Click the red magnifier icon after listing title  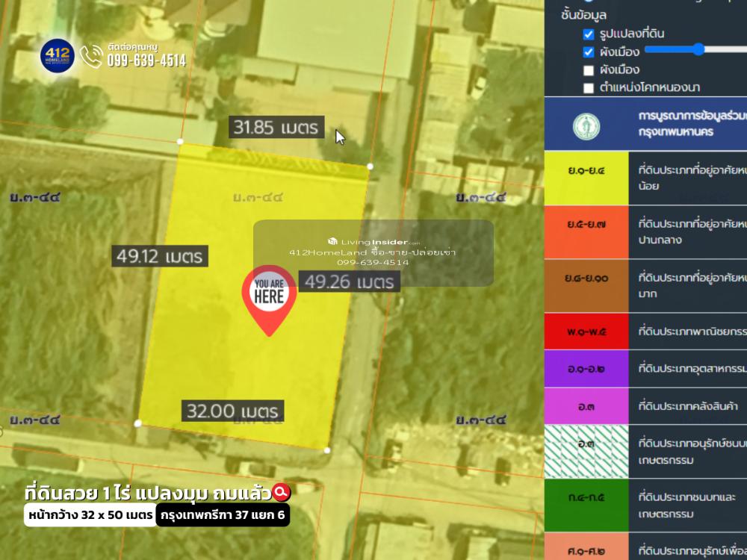tap(282, 492)
